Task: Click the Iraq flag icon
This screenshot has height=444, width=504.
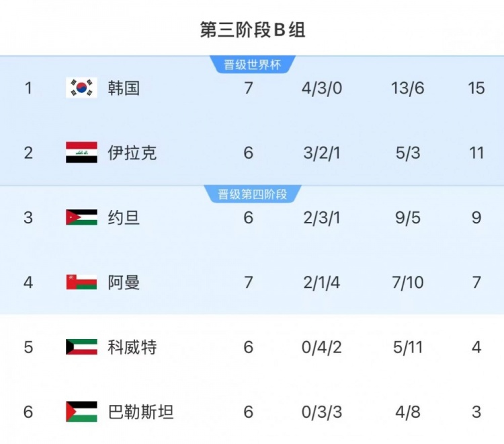Action: pyautogui.click(x=81, y=153)
